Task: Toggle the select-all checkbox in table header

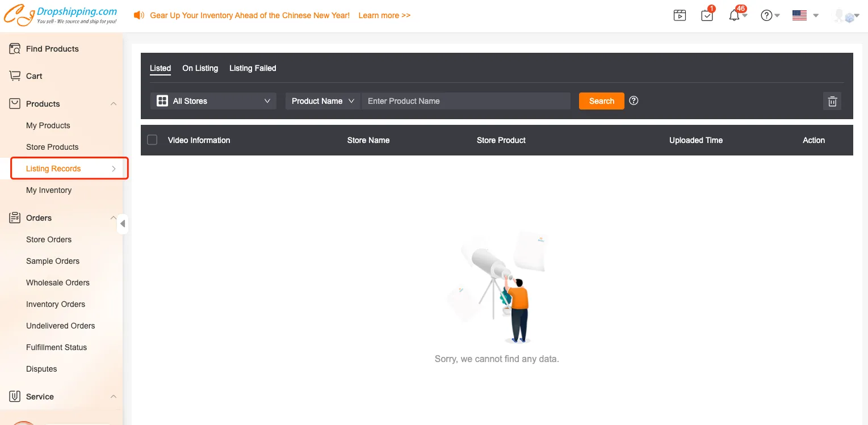Action: coord(152,140)
